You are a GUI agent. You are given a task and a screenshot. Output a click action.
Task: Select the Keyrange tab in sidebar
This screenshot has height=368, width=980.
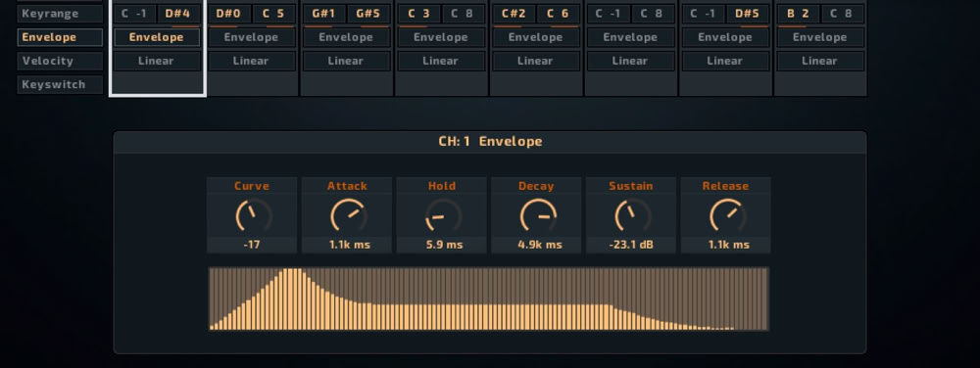pos(60,13)
